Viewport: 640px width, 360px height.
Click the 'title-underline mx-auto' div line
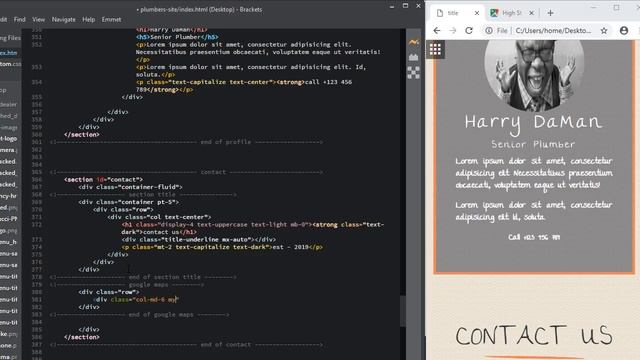click(x=198, y=240)
